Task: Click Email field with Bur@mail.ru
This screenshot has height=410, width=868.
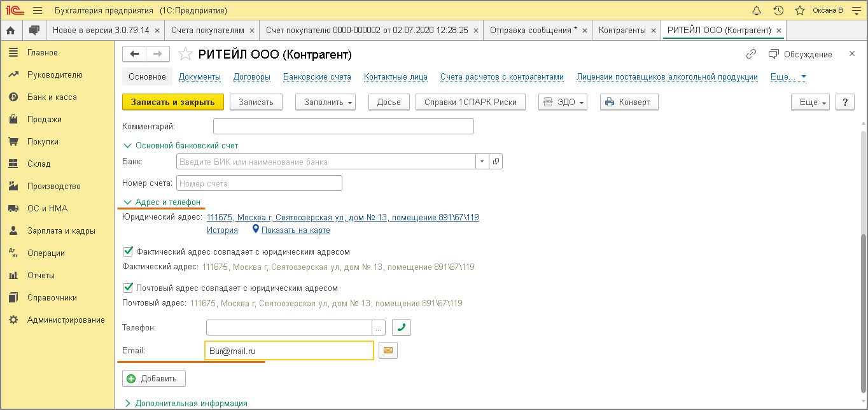Action: [290, 350]
